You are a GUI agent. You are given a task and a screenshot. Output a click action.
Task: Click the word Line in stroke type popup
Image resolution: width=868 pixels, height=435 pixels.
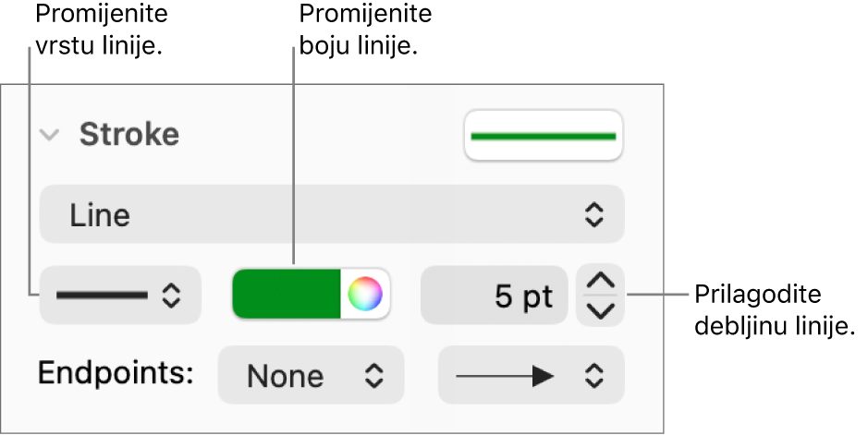[x=100, y=216]
